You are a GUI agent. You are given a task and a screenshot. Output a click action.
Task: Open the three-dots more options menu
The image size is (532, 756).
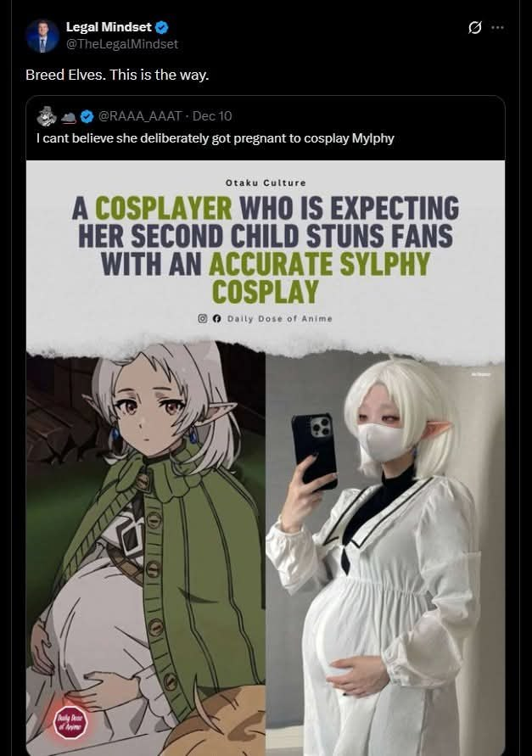pos(497,27)
